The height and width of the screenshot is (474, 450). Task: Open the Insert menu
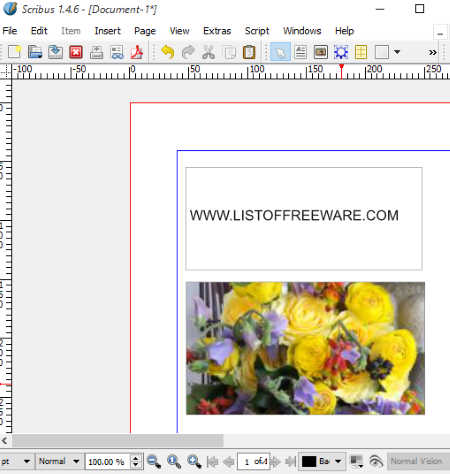pos(107,31)
